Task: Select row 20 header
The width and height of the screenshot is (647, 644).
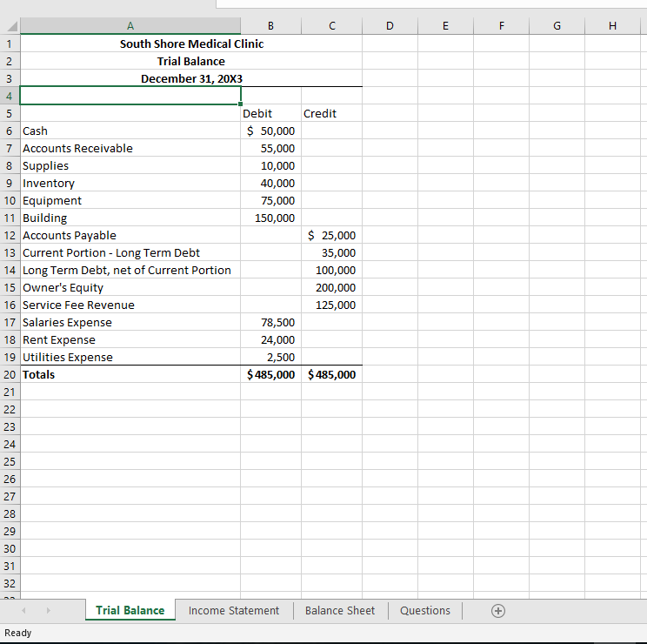Action: tap(10, 374)
